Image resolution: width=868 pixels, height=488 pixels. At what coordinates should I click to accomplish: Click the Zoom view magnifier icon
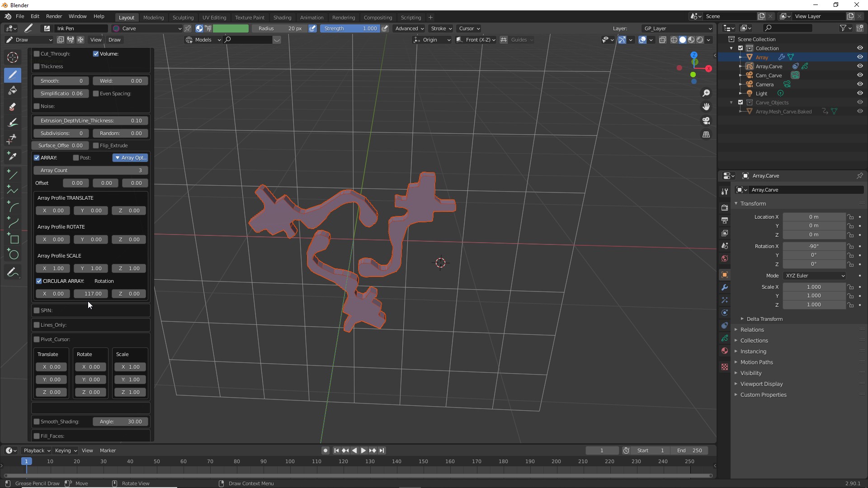click(706, 93)
